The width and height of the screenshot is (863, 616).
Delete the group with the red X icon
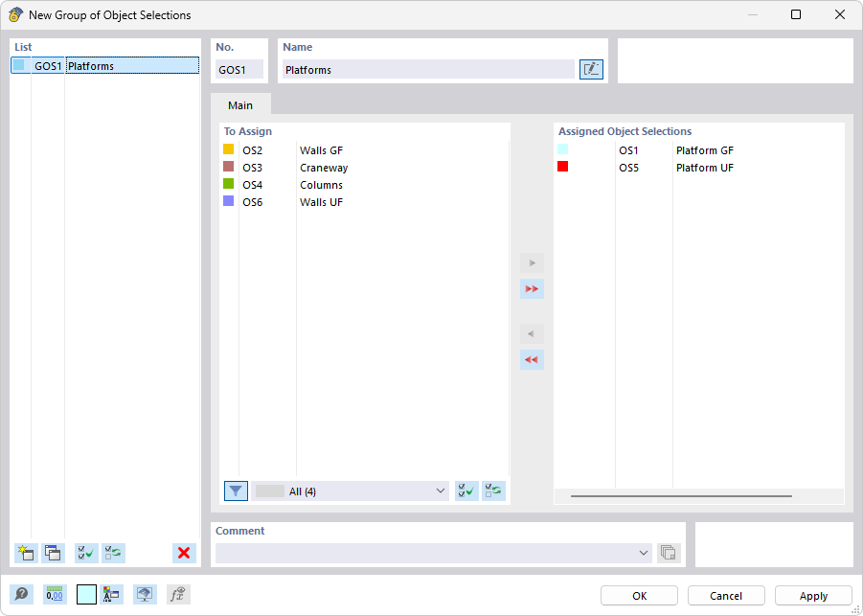click(x=183, y=553)
